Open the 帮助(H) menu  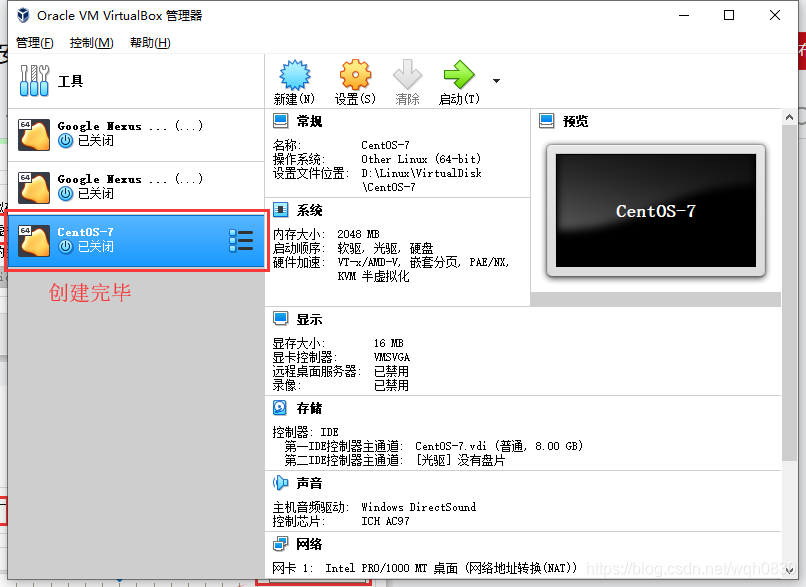tap(150, 43)
